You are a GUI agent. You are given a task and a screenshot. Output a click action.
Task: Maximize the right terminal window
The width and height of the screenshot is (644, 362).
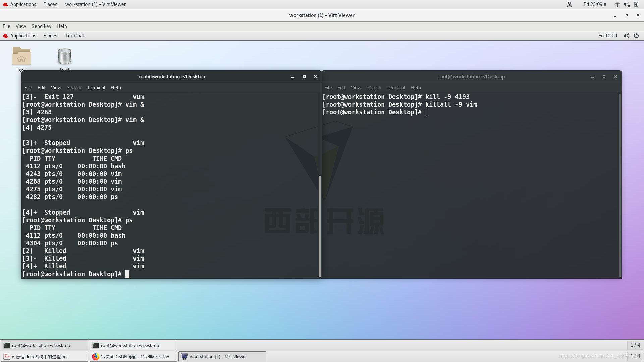coord(604,77)
